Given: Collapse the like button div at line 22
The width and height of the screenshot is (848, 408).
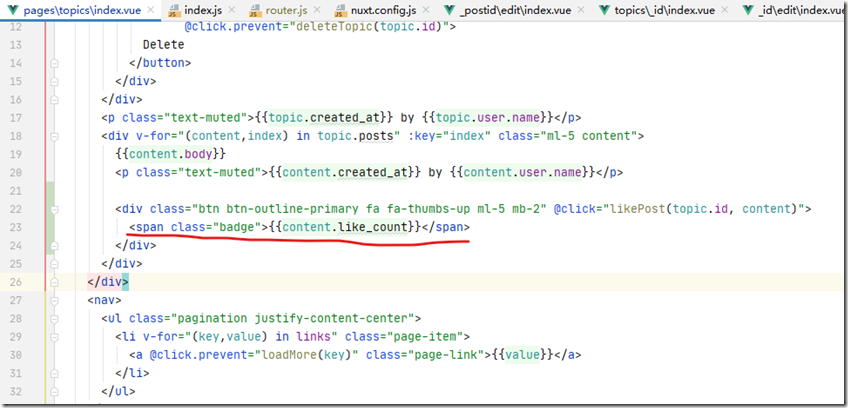Looking at the screenshot, I should (x=54, y=209).
